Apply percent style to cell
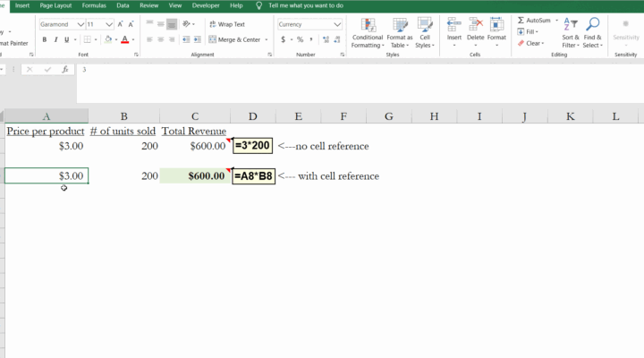This screenshot has height=358, width=644. 300,39
